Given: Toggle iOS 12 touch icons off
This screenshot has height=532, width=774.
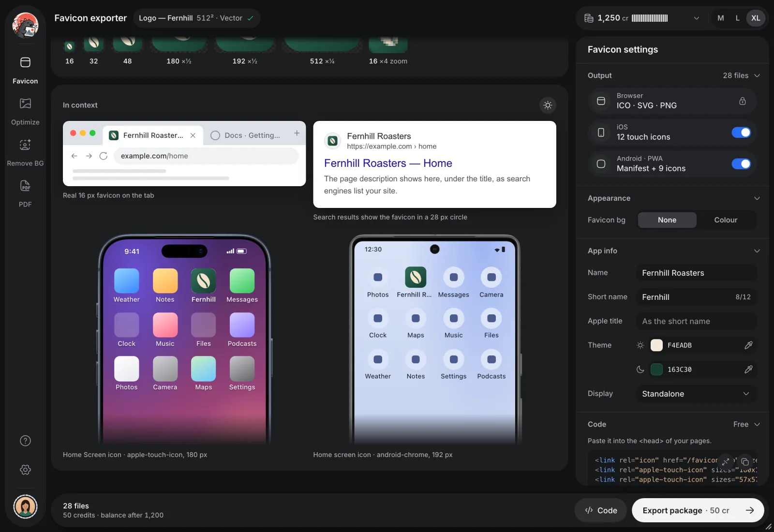Looking at the screenshot, I should coord(741,132).
